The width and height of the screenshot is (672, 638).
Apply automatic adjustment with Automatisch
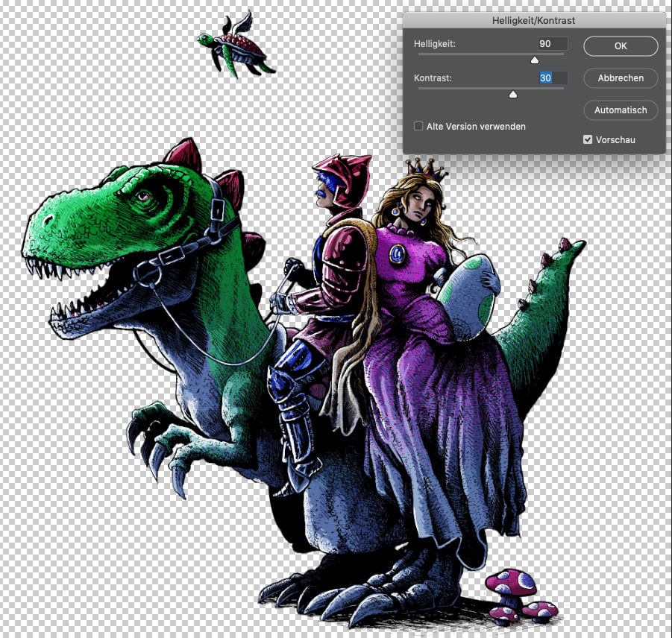pos(620,110)
